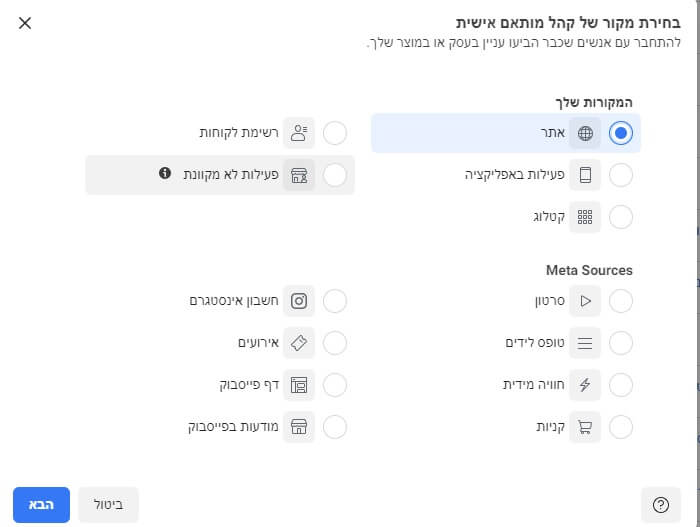The height and width of the screenshot is (527, 700).
Task: Select the רשימת לקוחות radio button
Action: pos(335,132)
